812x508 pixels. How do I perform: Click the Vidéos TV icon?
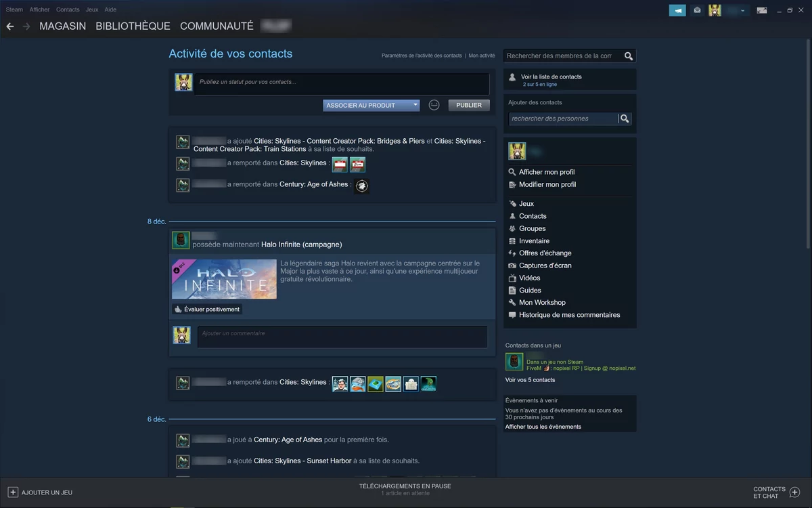[x=512, y=278]
